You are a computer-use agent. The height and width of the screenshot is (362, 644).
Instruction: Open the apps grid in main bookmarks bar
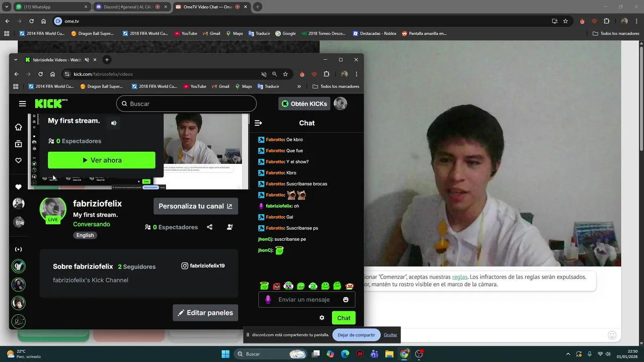click(x=7, y=34)
